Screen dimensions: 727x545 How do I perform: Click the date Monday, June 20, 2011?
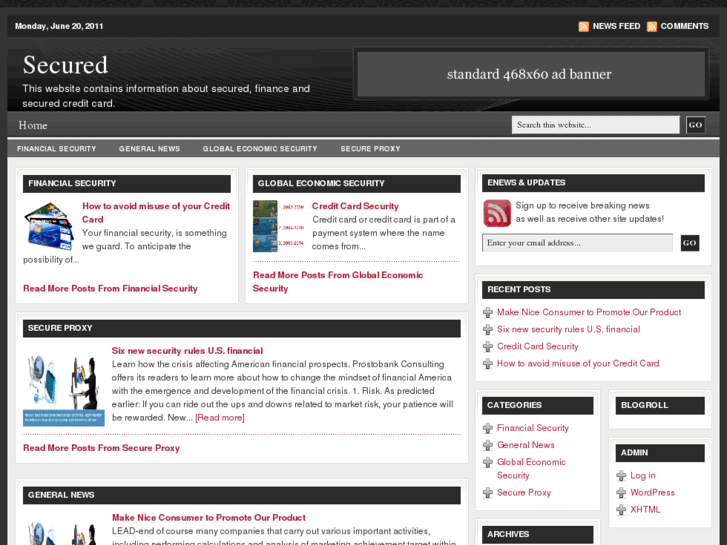point(59,26)
